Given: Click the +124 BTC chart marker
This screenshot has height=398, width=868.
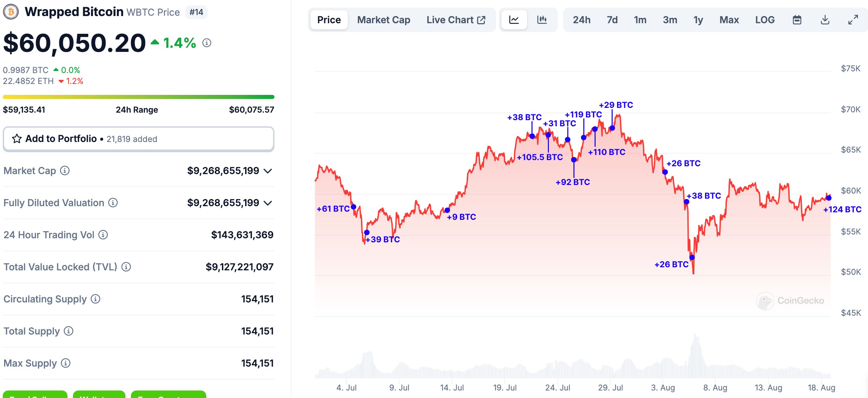Looking at the screenshot, I should point(829,198).
